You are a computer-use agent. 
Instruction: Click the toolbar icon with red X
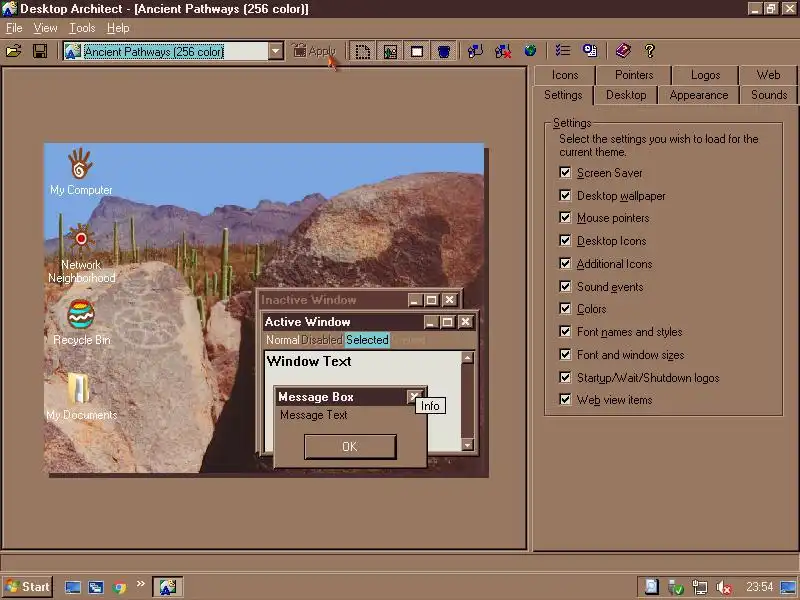(503, 51)
